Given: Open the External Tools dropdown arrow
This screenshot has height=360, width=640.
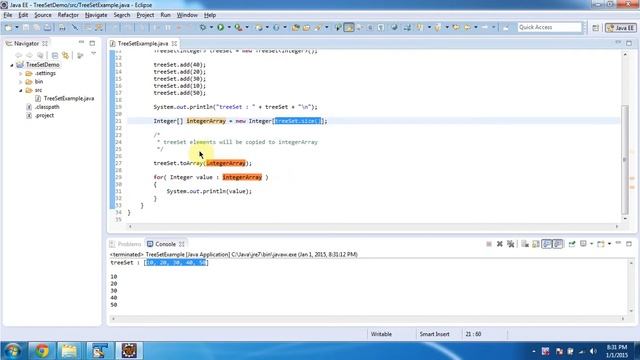Looking at the screenshot, I should coord(247,27).
